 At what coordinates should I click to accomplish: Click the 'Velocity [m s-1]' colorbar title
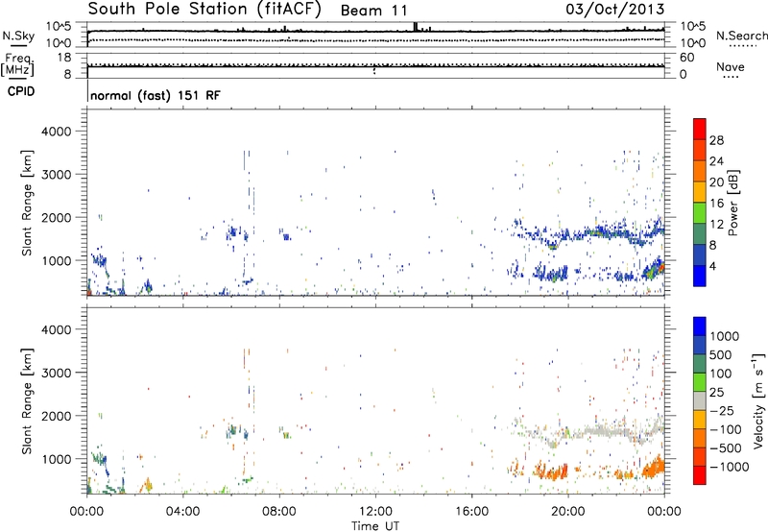coord(758,400)
